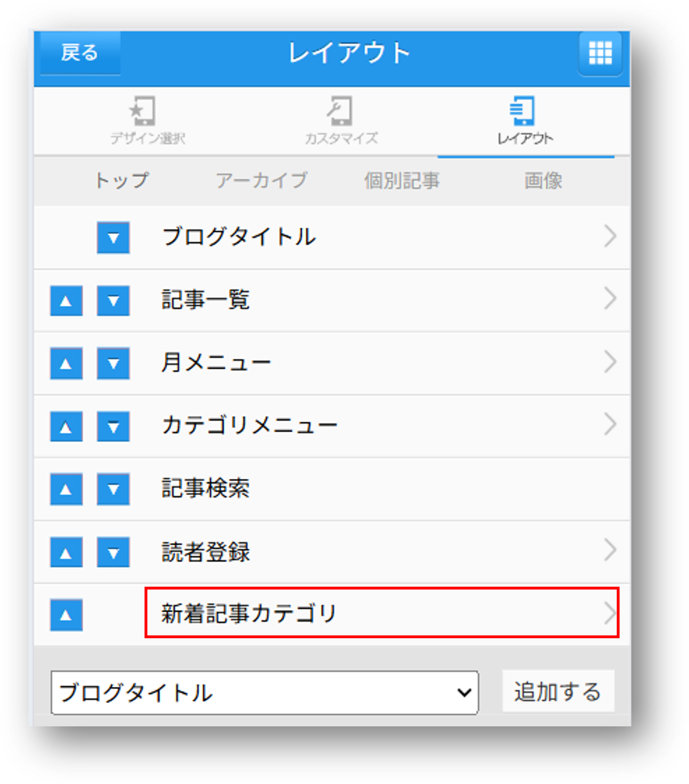Click the レイアウト header title
Image resolution: width=689 pixels, height=784 pixels.
(349, 53)
